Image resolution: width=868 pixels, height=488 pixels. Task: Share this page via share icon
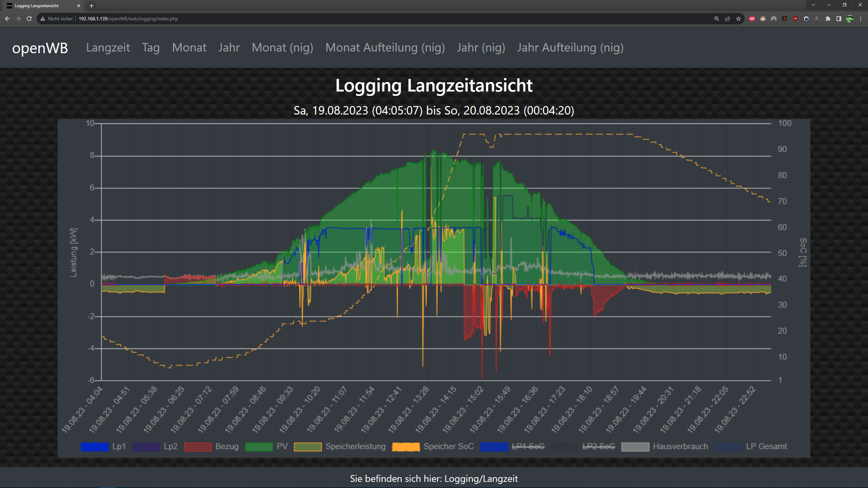click(727, 19)
